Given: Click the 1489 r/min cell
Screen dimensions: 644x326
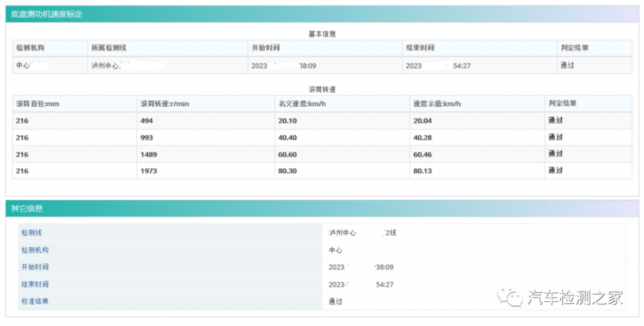Looking at the screenshot, I should coord(149,154).
